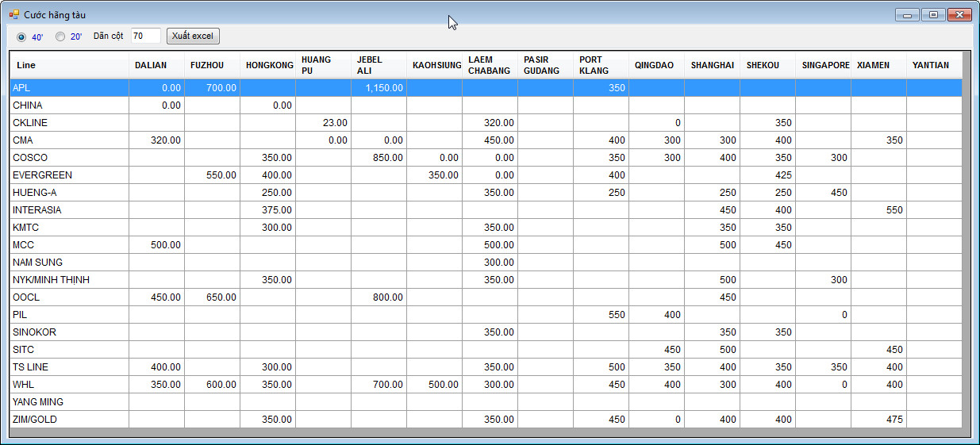Click PIL's 550 PORT KLANG cell
This screenshot has height=445, width=980.
601,314
